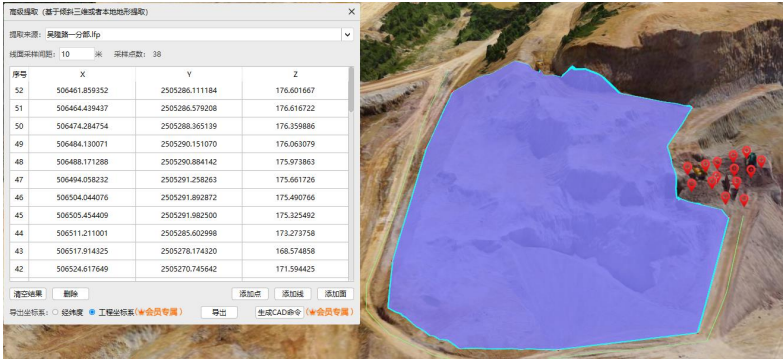784x361 pixels.
Task: Click Y cell 2505270.745642
Action: (189, 269)
